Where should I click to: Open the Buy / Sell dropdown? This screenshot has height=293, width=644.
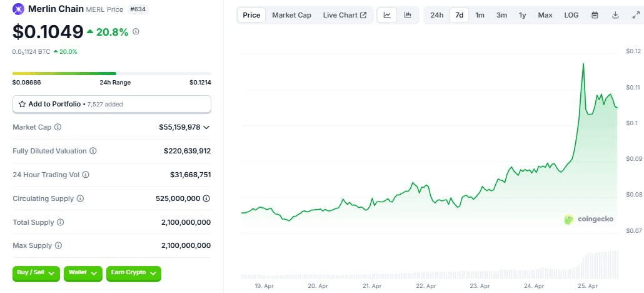click(x=36, y=273)
